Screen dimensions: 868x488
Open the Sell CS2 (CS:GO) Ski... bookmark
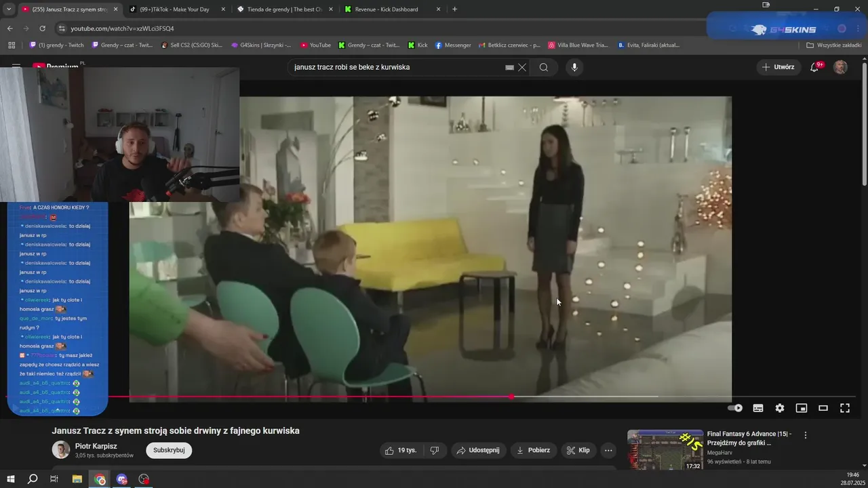click(192, 45)
